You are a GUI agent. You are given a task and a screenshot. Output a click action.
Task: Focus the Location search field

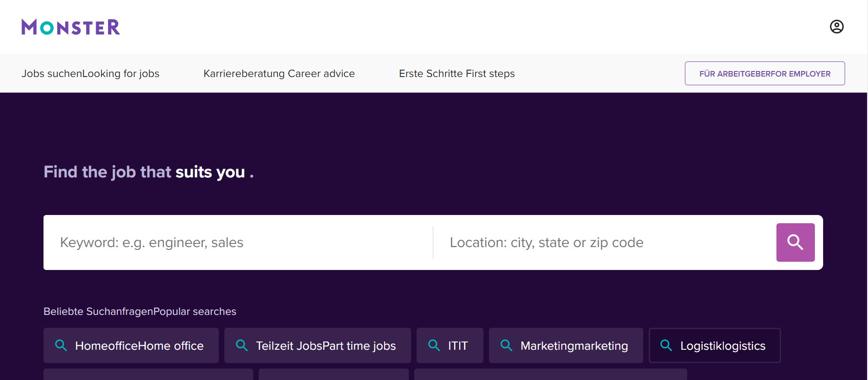click(x=604, y=242)
